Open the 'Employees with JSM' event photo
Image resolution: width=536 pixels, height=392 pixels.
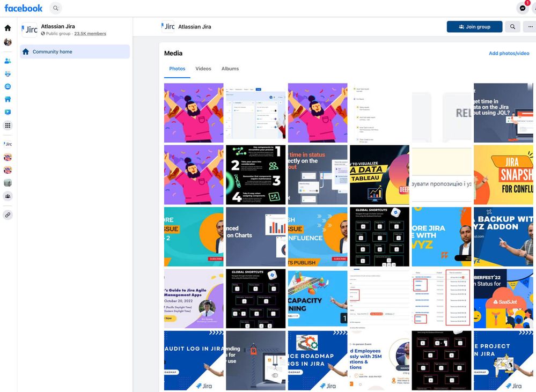(379, 360)
